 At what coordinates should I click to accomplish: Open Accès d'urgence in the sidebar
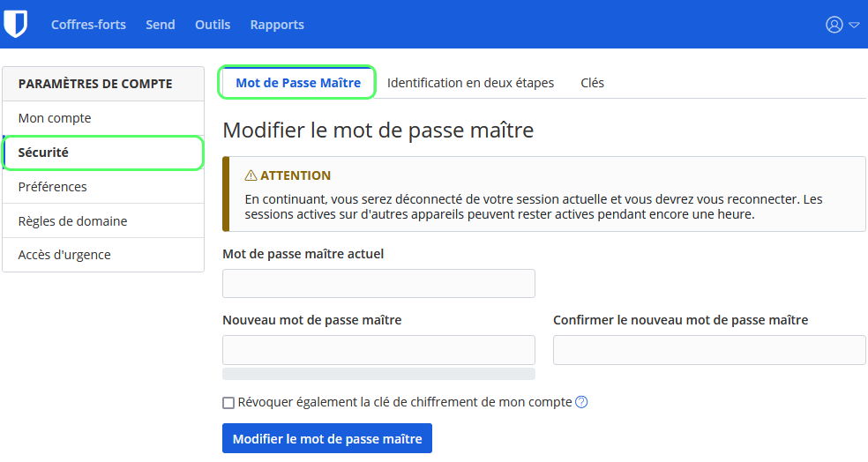point(64,255)
